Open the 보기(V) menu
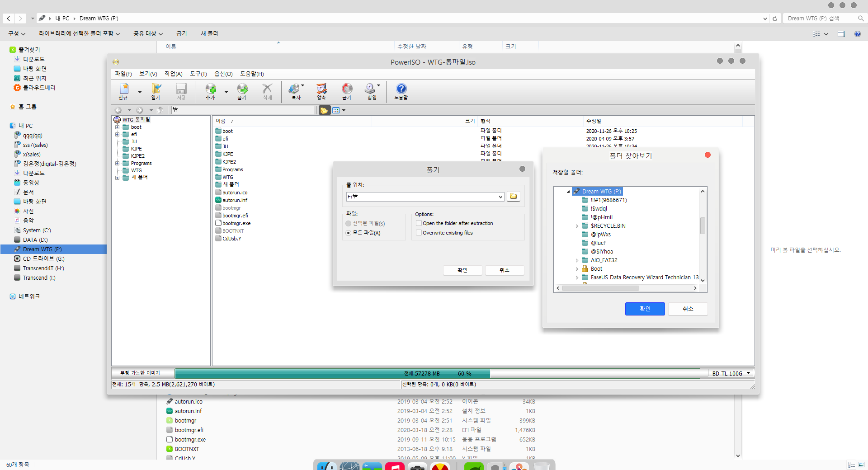Image resolution: width=868 pixels, height=470 pixels. coord(148,74)
